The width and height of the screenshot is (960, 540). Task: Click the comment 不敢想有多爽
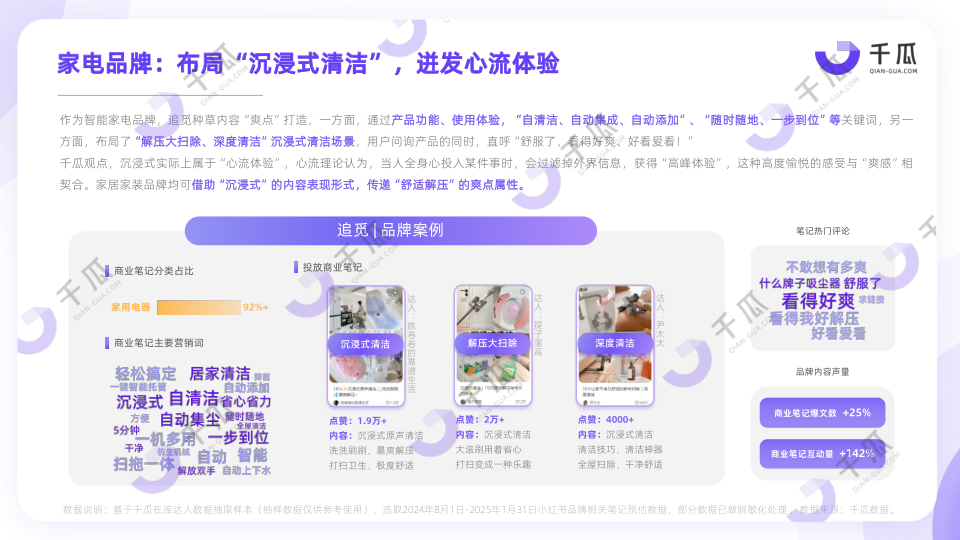(x=826, y=268)
